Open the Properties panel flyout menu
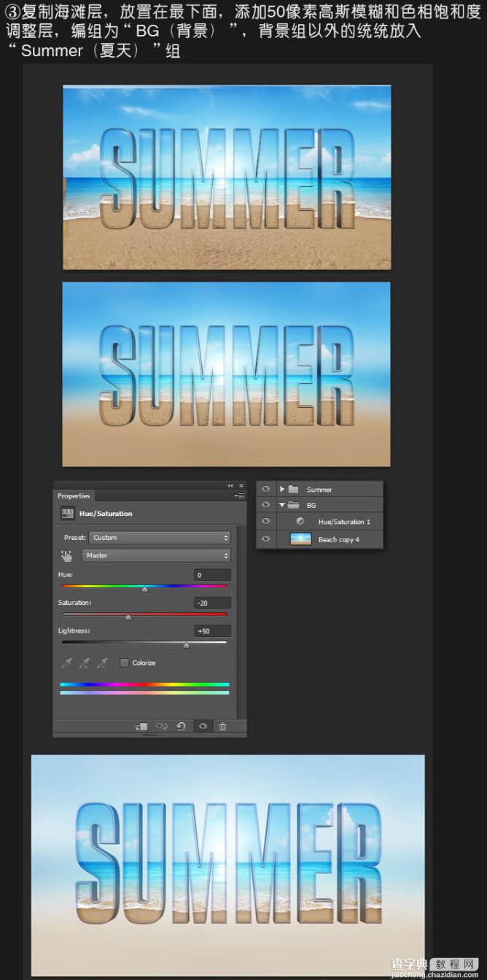487x980 pixels. [x=239, y=496]
